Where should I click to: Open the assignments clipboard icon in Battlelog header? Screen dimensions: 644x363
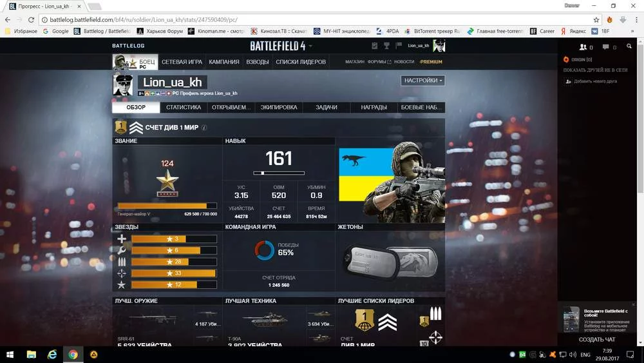374,46
